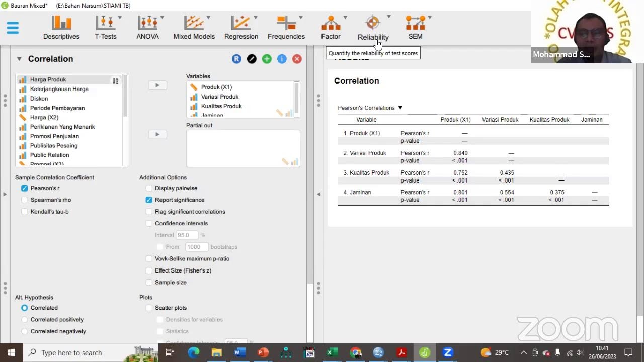Select Publisitas Pesaing variable
This screenshot has width=644, height=362.
[69, 145]
